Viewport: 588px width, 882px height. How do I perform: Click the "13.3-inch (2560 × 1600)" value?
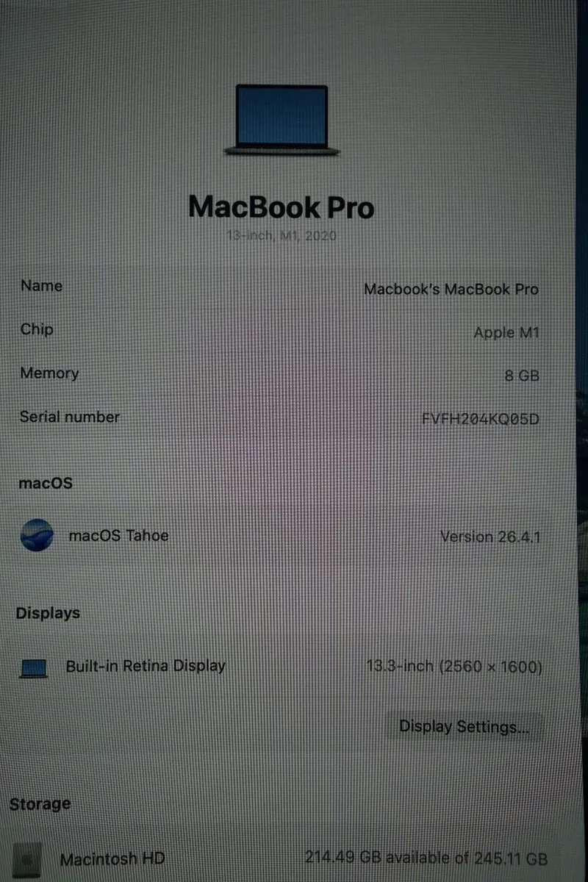point(454,667)
